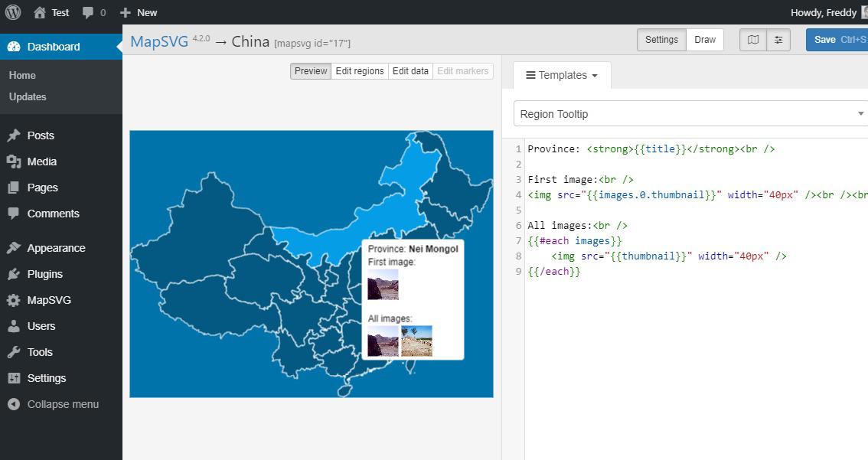Viewport: 868px width, 460px height.
Task: Switch to Draw mode
Action: pos(705,40)
